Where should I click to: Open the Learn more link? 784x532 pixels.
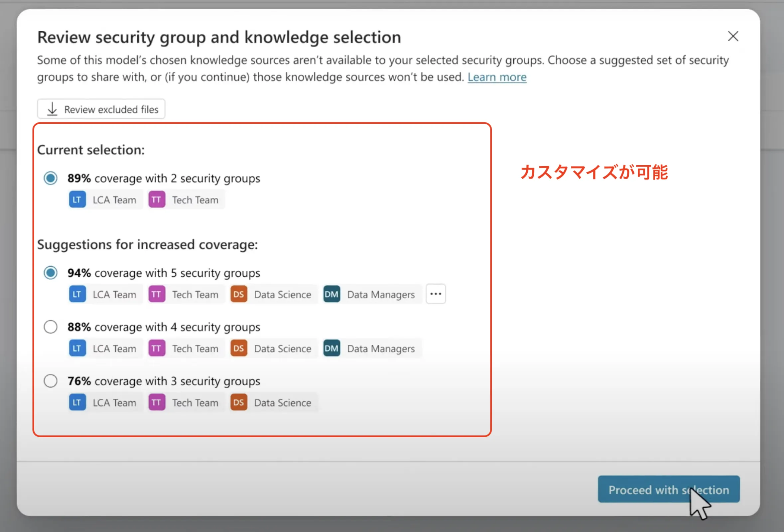(x=497, y=77)
